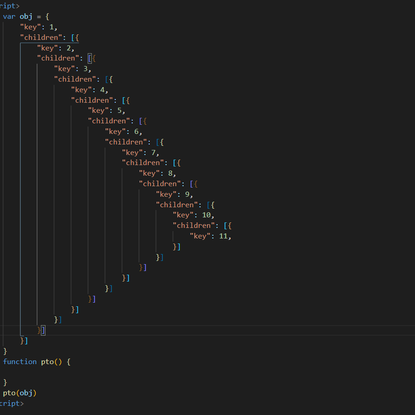Click the "key": 3, line
Image resolution: width=415 pixels, height=415 pixels.
[x=73, y=69]
